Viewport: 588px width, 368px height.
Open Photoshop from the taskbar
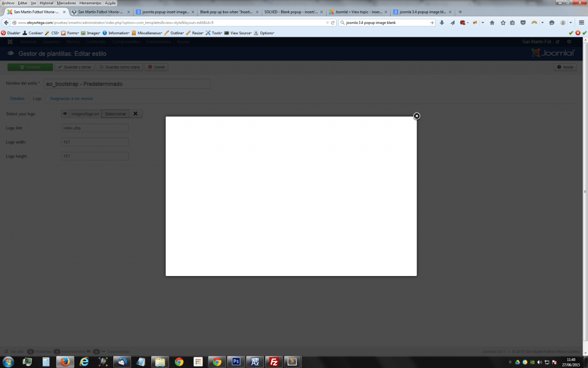point(236,362)
